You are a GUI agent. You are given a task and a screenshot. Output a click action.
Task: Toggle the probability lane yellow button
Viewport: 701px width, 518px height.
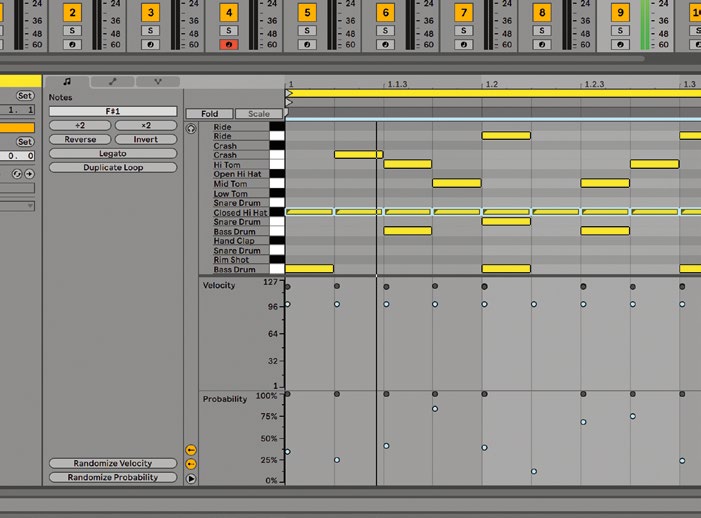coord(191,464)
